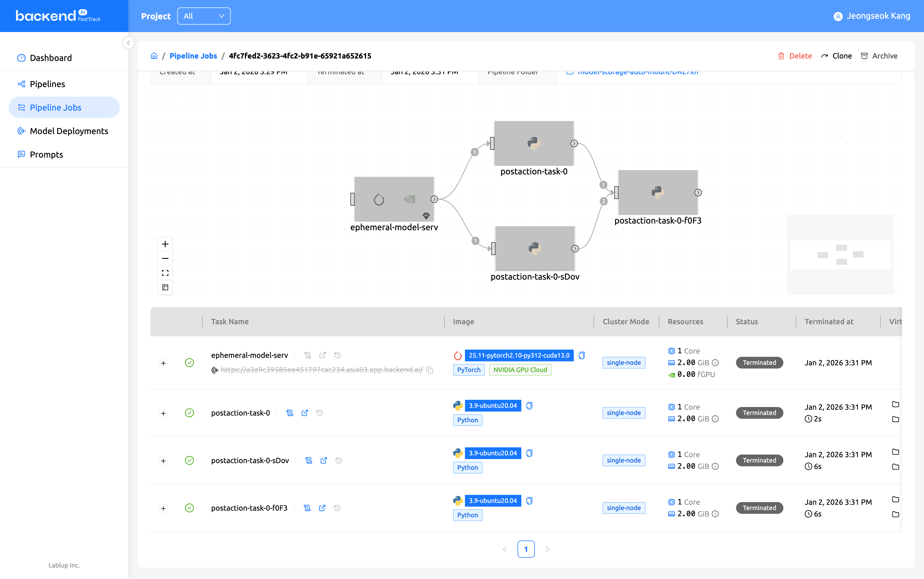Expand the ephemeral-model-serv task row
This screenshot has height=579, width=924.
click(x=163, y=363)
